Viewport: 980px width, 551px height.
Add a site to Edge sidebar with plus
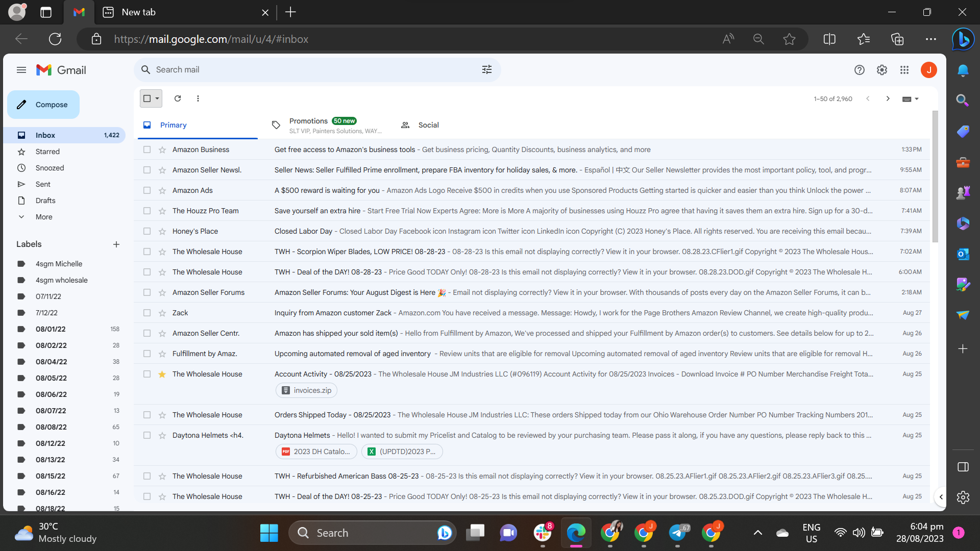tap(963, 349)
